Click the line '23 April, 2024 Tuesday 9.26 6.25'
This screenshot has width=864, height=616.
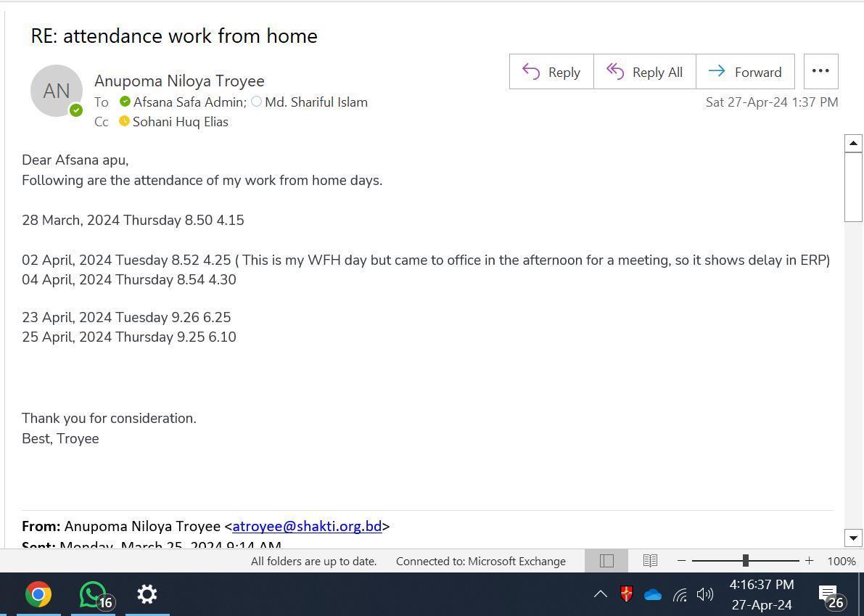click(126, 317)
